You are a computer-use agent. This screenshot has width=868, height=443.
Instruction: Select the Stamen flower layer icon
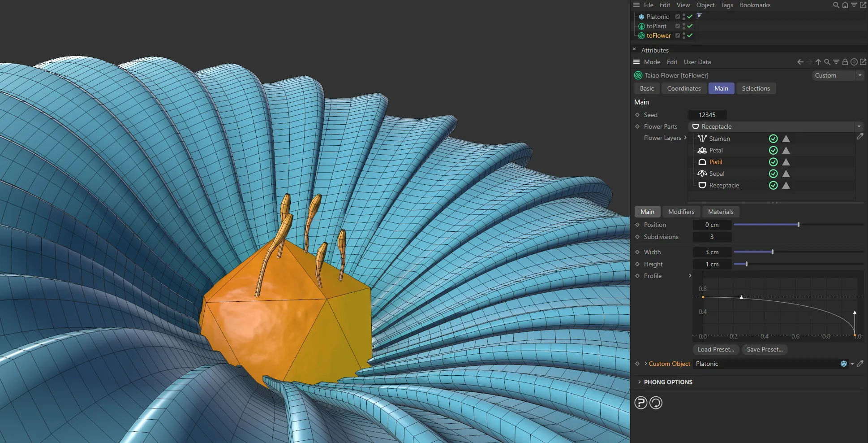(x=702, y=139)
